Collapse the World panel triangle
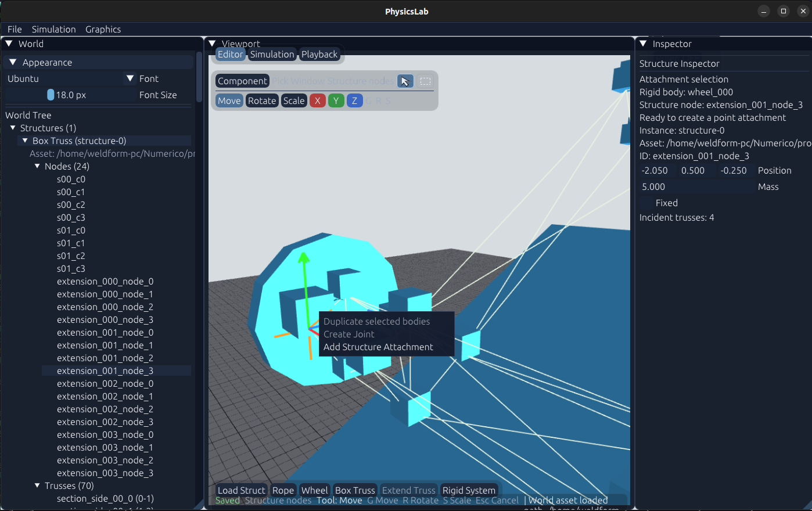 coord(9,44)
